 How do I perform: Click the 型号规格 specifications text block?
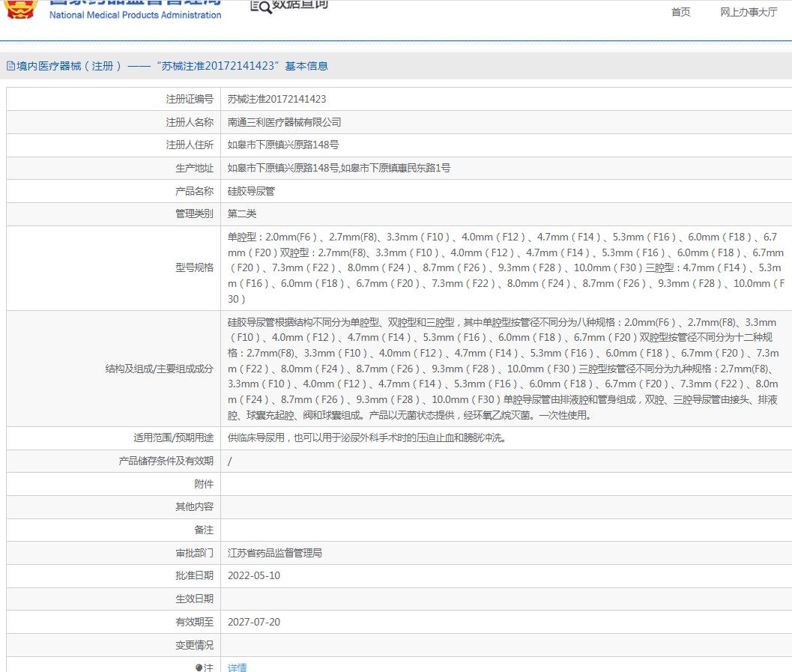coord(506,268)
